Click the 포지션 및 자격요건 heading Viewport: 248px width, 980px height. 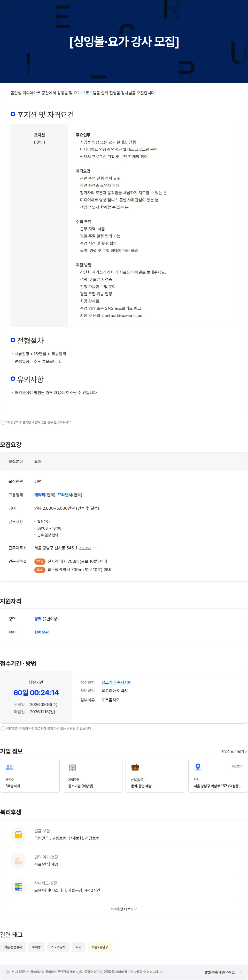coord(45,115)
